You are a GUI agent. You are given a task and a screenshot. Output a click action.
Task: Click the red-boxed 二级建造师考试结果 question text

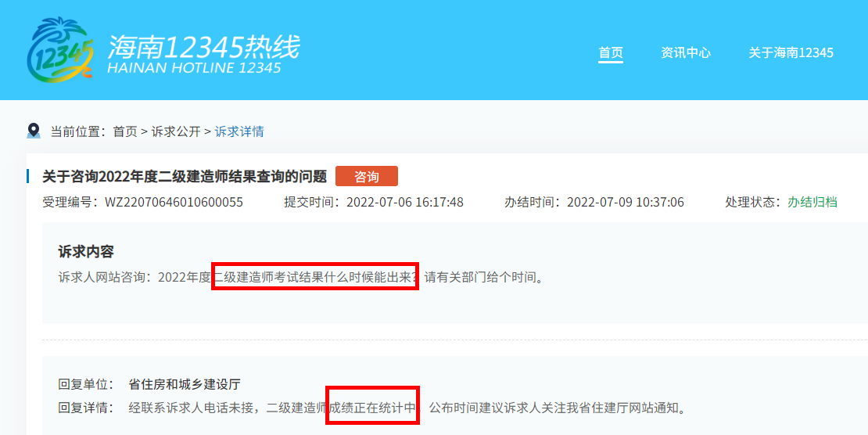click(316, 277)
